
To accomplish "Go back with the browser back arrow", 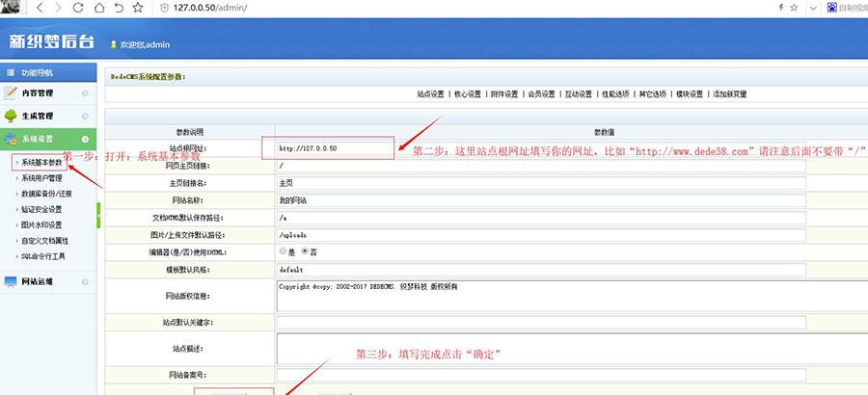I will click(41, 8).
